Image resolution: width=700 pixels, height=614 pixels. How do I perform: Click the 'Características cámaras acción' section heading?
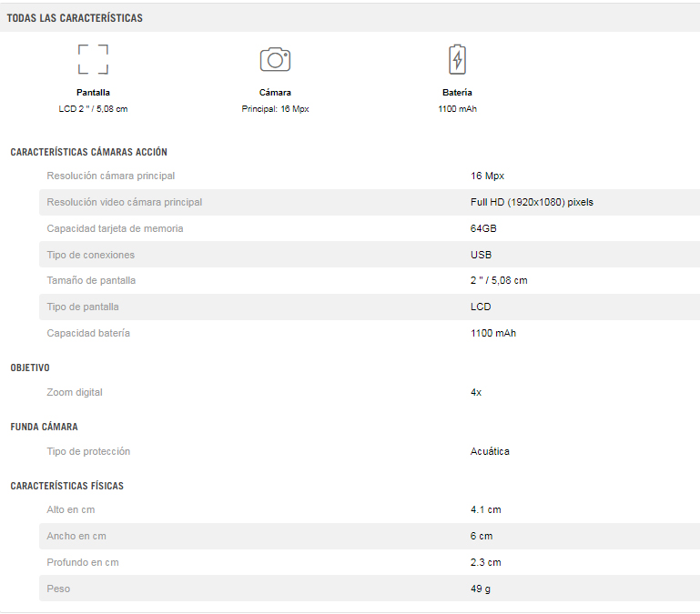tap(89, 152)
